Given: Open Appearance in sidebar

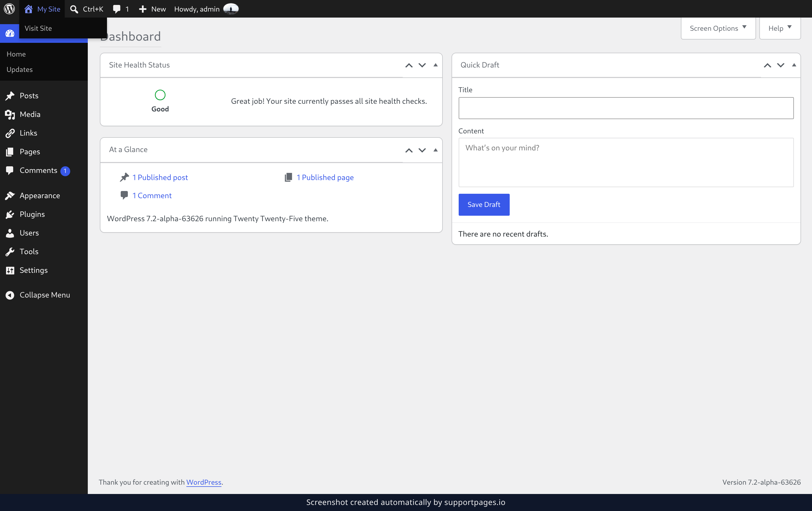Looking at the screenshot, I should (x=40, y=196).
